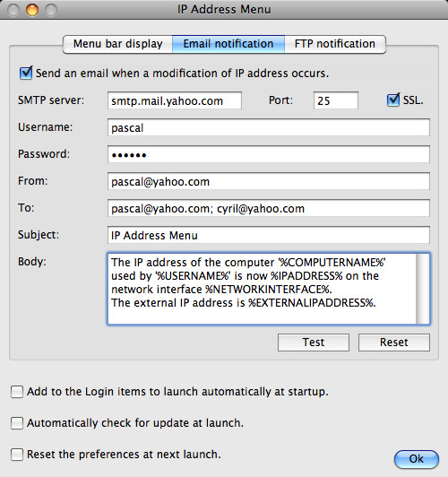Enable Automatically check for update at launch

[x=17, y=423]
